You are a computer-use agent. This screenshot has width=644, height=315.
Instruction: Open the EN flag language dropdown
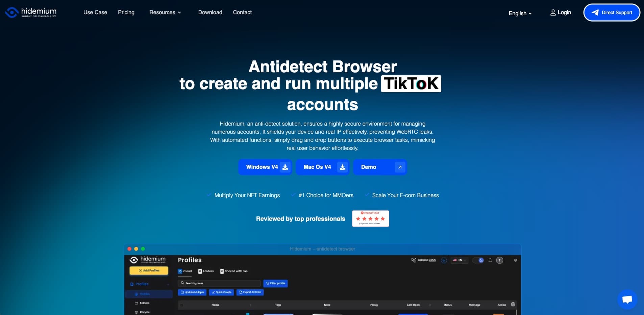click(460, 260)
